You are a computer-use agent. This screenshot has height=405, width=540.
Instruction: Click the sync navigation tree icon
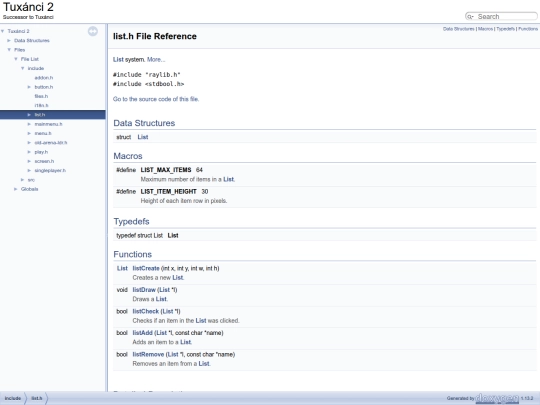[93, 31]
